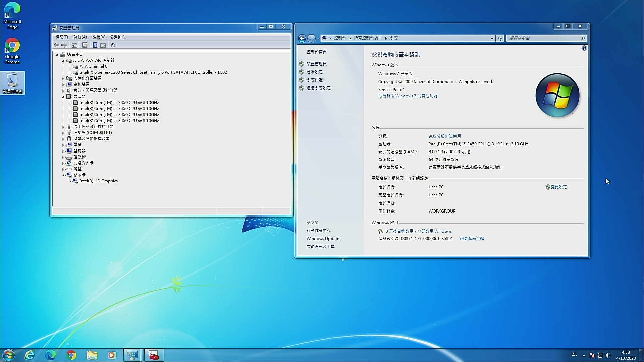Launch Microsoft Edge from taskbar
The width and height of the screenshot is (644, 362).
[x=50, y=355]
